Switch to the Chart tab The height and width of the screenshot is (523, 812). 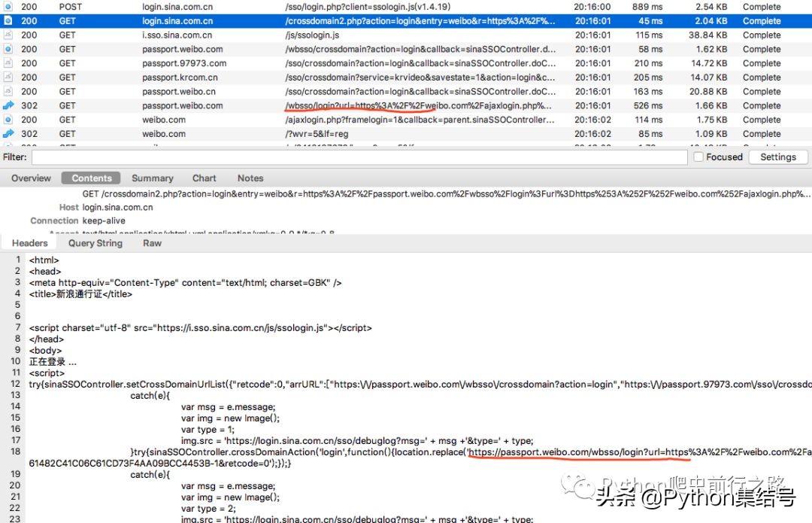[204, 178]
